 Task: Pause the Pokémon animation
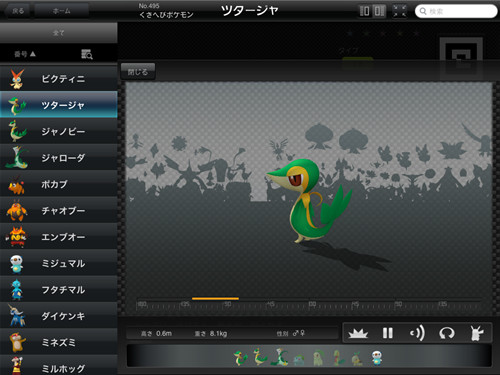pyautogui.click(x=387, y=333)
